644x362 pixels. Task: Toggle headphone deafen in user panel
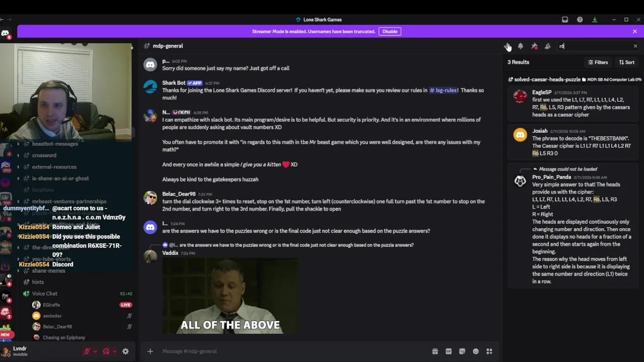[x=106, y=351]
